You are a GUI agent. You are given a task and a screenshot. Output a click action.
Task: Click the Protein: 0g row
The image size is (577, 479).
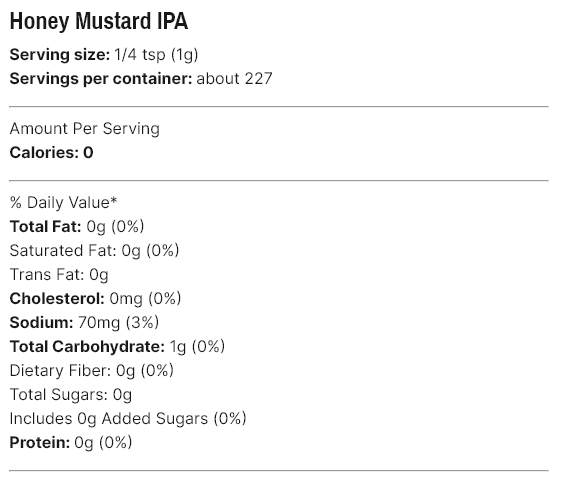tap(71, 443)
